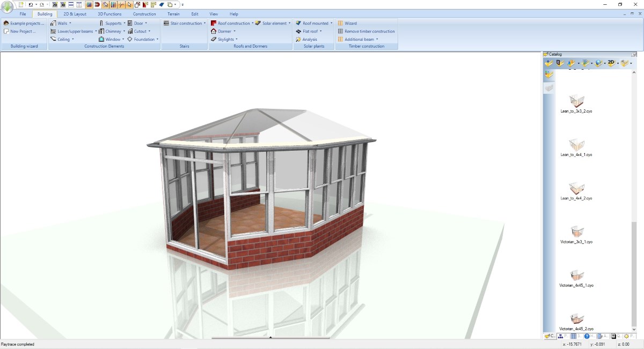Switch to the 2D & Layout tab

75,14
